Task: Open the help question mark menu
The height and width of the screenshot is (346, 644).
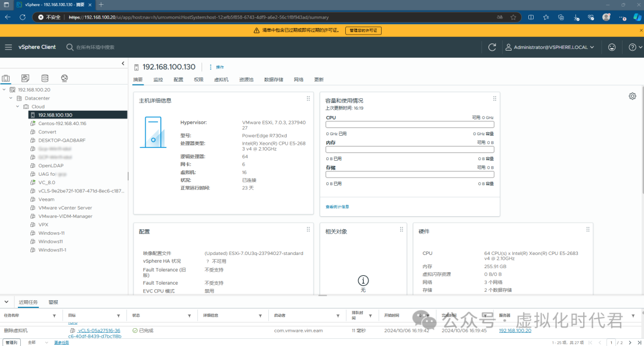Action: pos(635,47)
